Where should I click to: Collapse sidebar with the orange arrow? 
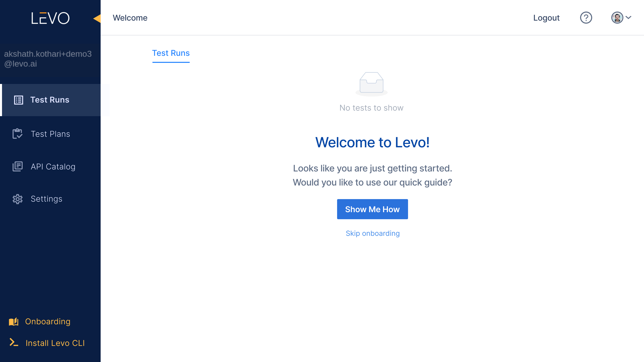97,18
